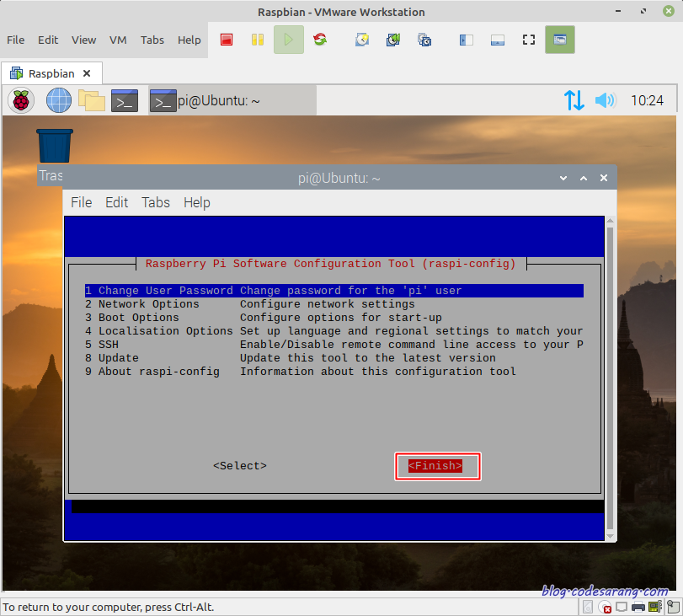Viewport: 683px width, 616px height.
Task: Launch terminal from the panel launcher
Action: (125, 101)
